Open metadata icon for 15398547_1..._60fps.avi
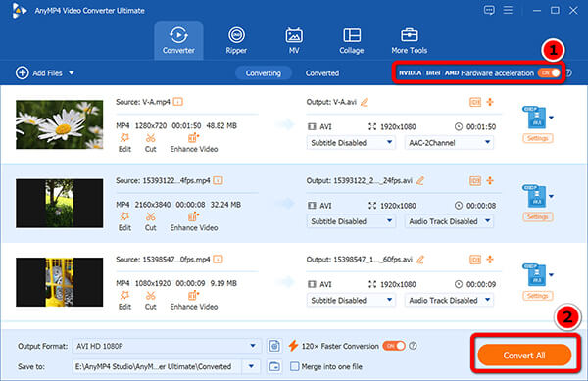 coord(475,260)
